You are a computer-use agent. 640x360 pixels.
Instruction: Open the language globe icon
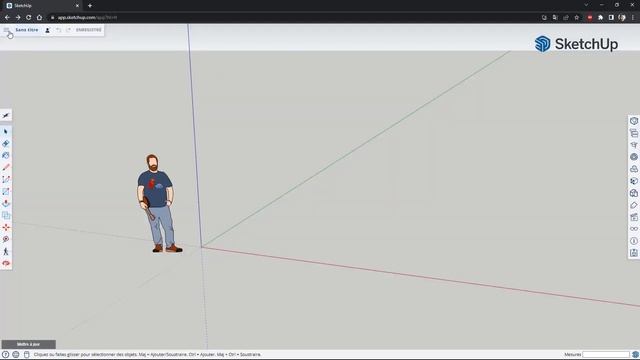[x=16, y=355]
